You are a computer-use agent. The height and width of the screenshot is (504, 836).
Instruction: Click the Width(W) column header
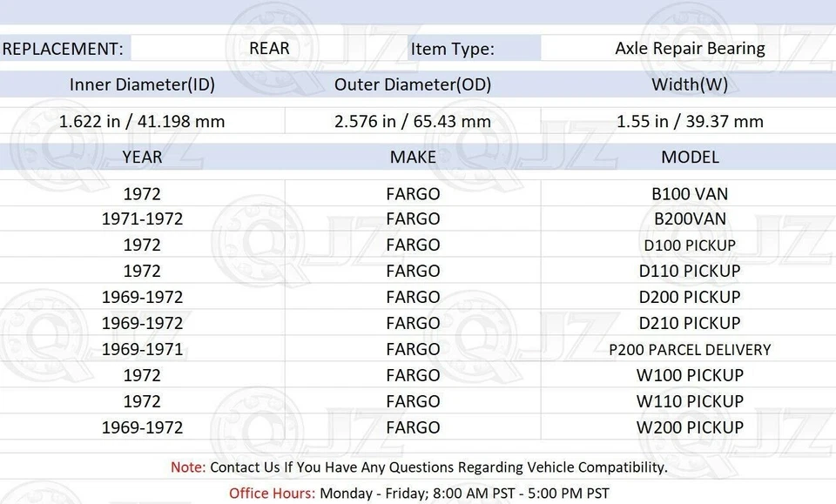(x=690, y=84)
